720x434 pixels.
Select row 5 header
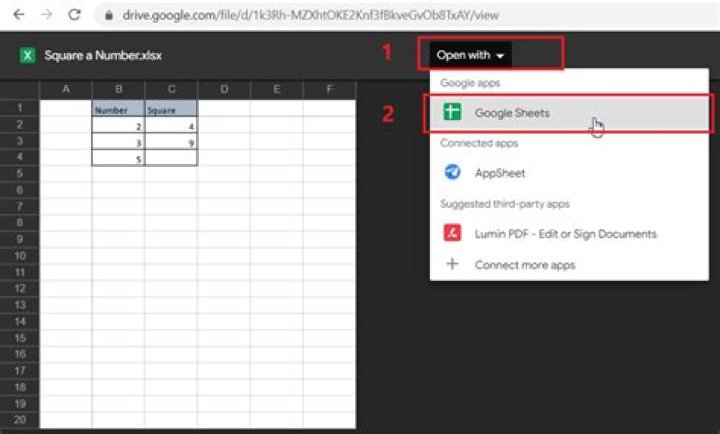20,174
